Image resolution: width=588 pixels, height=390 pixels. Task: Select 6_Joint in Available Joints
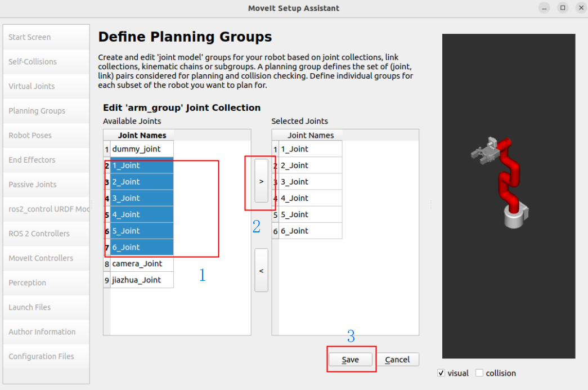pos(142,247)
